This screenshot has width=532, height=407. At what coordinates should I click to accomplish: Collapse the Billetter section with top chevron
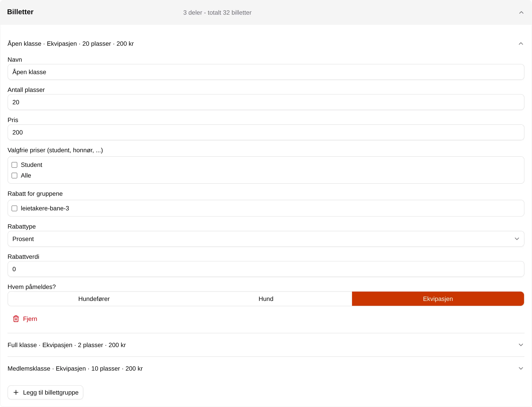521,13
